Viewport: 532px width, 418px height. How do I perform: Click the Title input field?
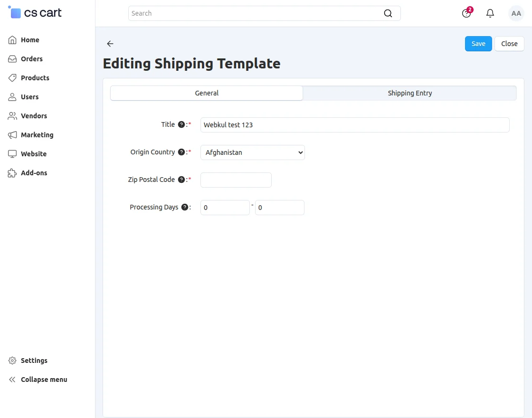coord(355,125)
